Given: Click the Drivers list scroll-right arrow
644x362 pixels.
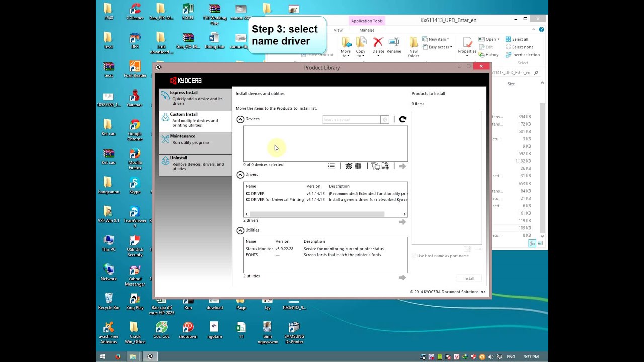Looking at the screenshot, I should pos(404,214).
